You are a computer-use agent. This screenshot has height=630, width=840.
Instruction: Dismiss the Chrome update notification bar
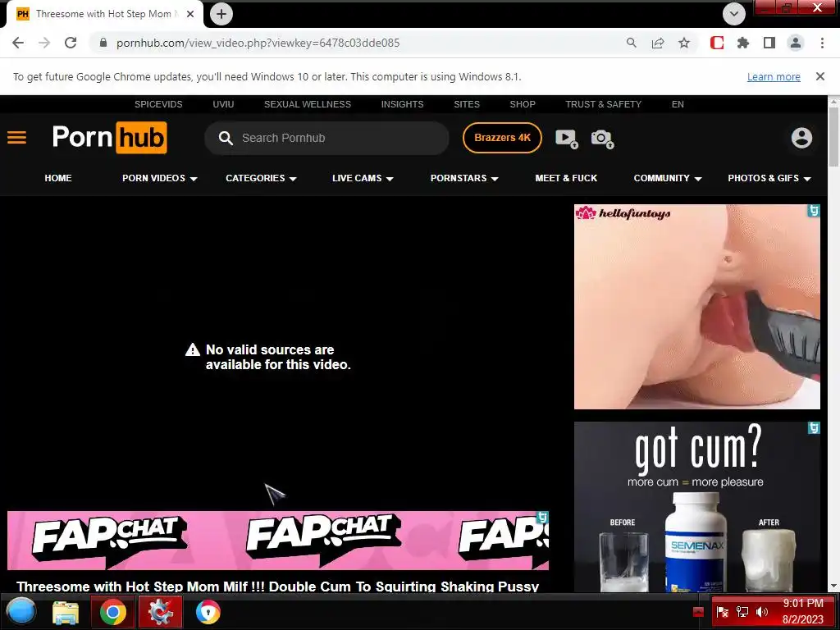pos(819,76)
